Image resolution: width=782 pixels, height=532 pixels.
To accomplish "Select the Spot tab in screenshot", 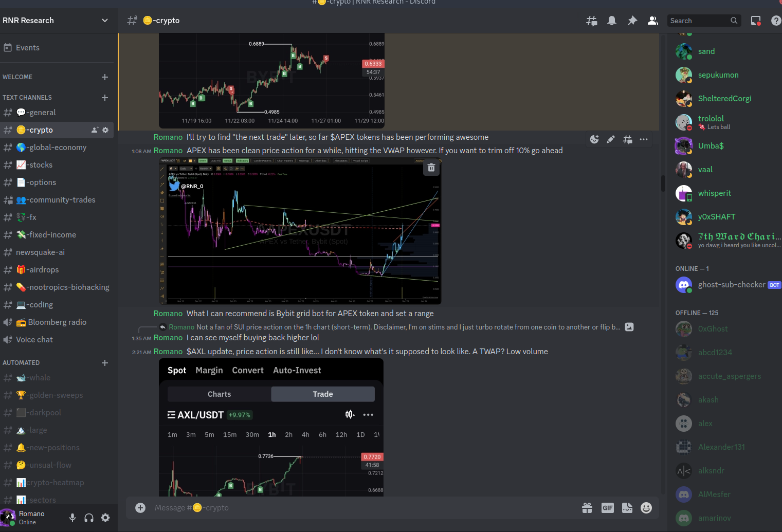I will click(x=177, y=371).
